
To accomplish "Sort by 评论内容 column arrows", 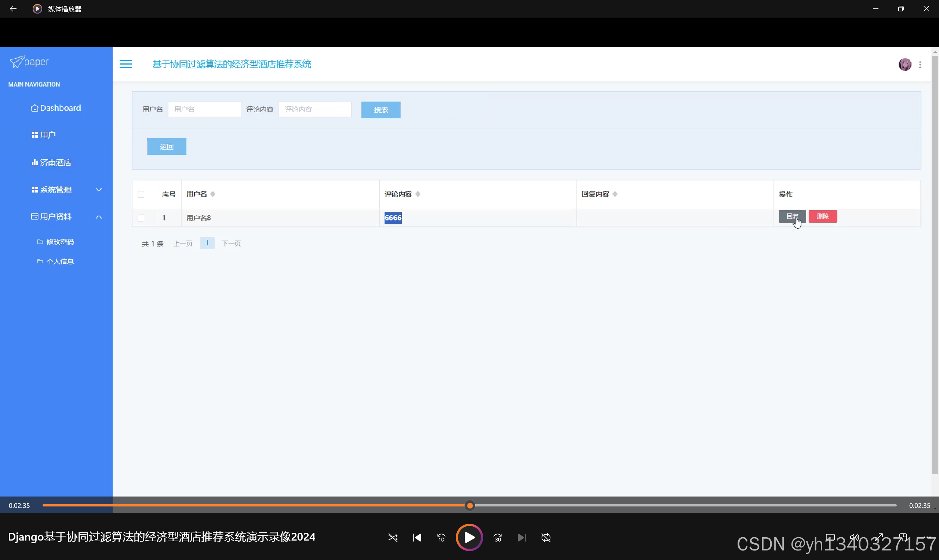I will (x=418, y=194).
